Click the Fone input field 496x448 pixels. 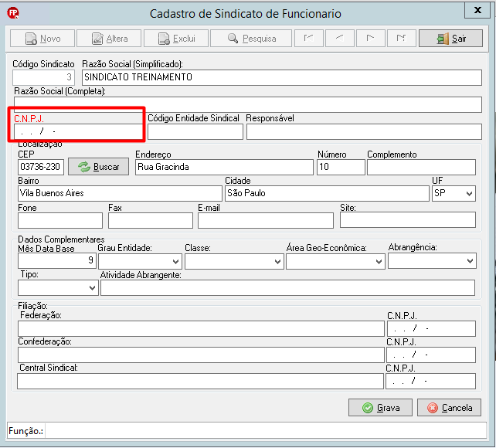[60, 220]
